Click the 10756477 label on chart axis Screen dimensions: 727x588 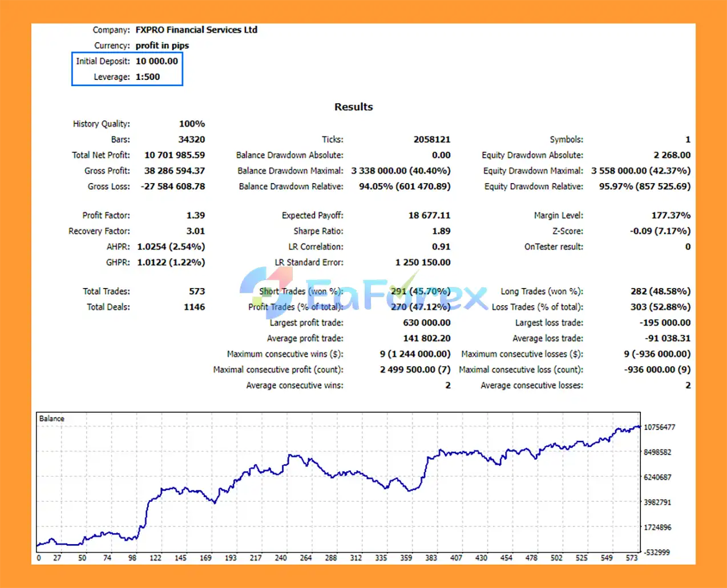click(659, 427)
